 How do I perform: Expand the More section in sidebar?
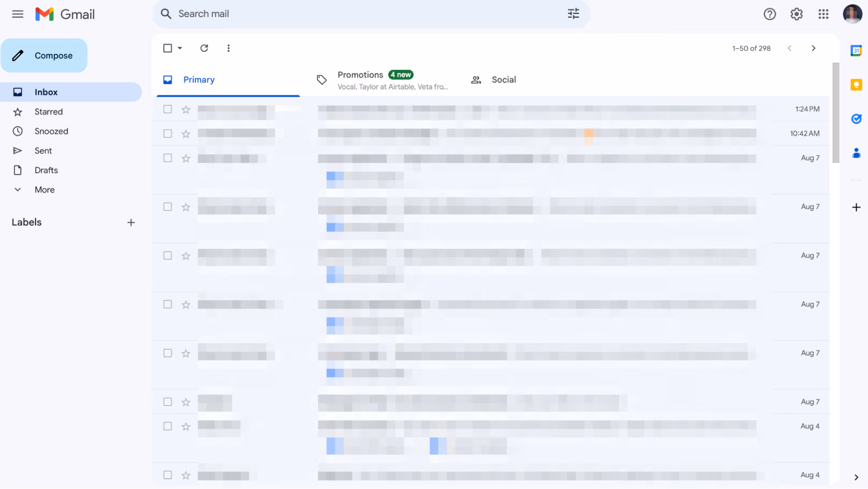(44, 190)
